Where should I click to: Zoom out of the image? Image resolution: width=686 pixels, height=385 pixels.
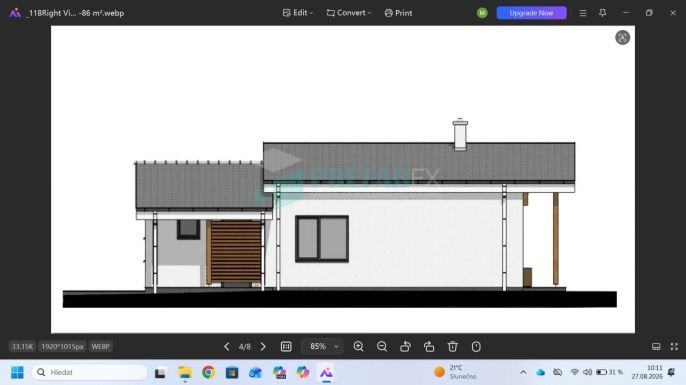[382, 346]
